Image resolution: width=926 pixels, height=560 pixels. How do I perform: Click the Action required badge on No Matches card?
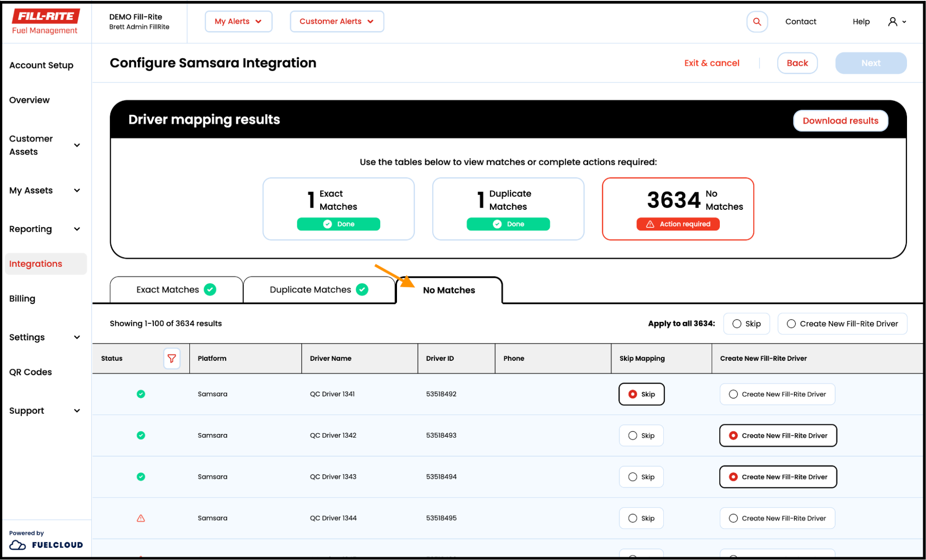click(678, 224)
